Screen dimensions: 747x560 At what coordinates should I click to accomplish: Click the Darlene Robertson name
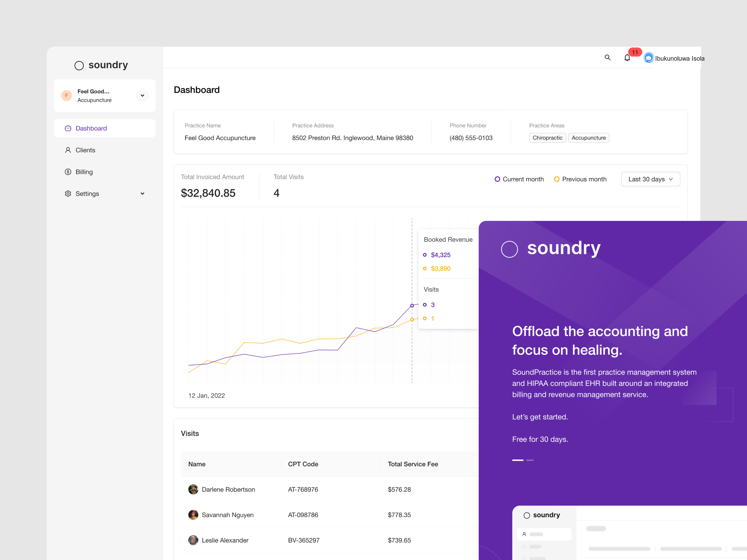228,489
